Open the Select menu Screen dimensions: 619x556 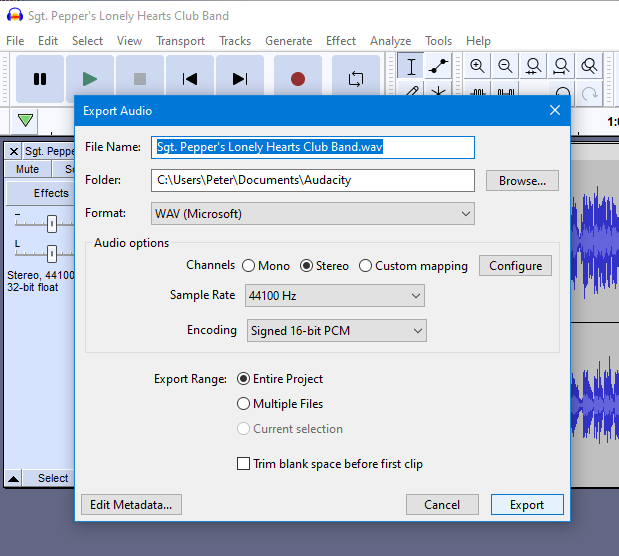point(87,41)
